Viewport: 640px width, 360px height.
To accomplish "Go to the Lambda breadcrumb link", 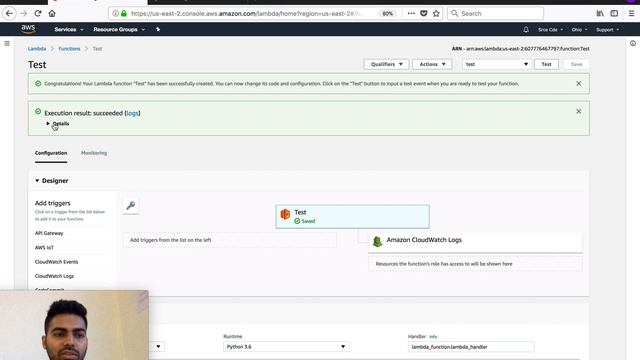I will tap(37, 49).
